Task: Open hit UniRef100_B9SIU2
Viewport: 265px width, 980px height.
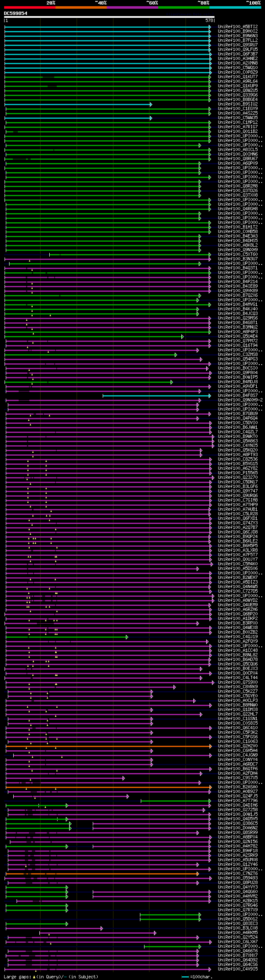Action: tap(238, 104)
